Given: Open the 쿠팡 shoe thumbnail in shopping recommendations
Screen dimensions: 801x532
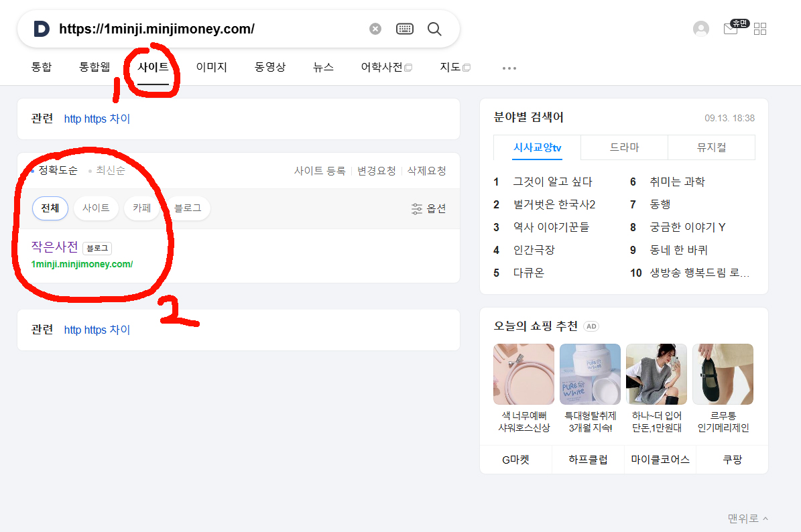Looking at the screenshot, I should coord(723,374).
